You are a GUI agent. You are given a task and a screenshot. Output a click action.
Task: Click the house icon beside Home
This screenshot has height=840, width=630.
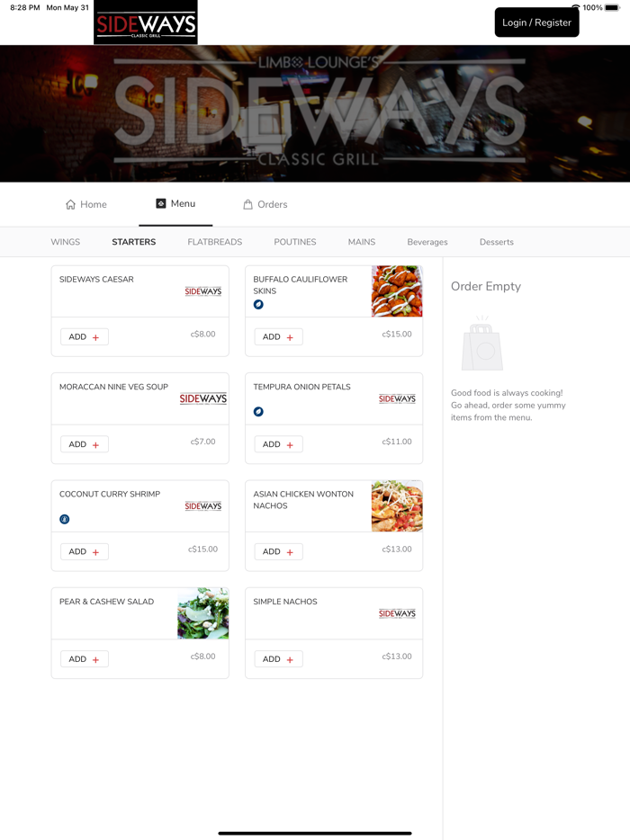coord(70,205)
